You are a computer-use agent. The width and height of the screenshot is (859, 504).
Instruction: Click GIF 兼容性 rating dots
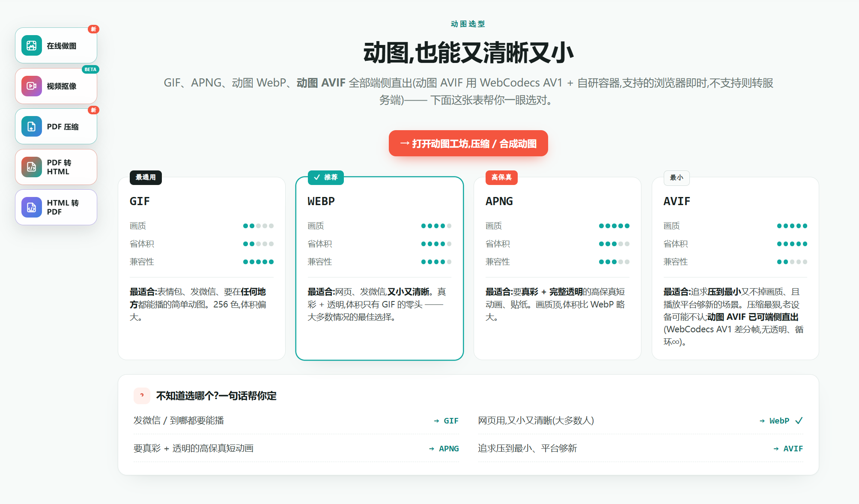coord(258,262)
